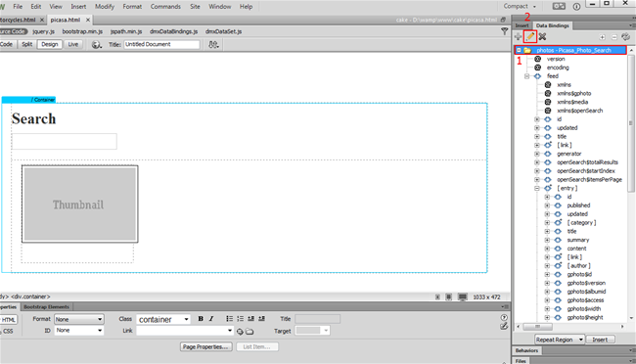Click the Italic formatting icon
The image size is (636, 364).
pos(211,319)
